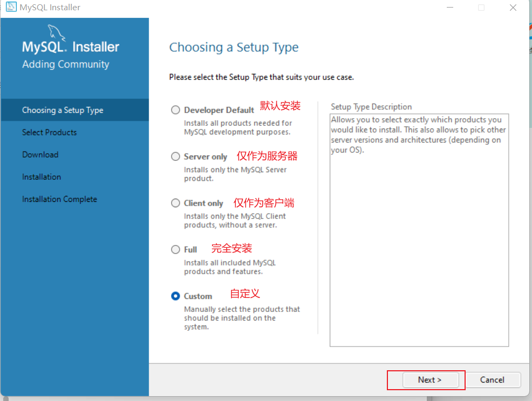The width and height of the screenshot is (532, 401).
Task: Click 'Please select the Setup Type' instruction text
Action: tap(261, 77)
